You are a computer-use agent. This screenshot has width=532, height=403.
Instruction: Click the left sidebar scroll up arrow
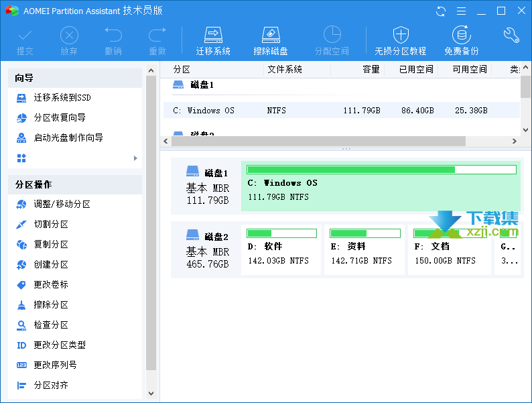click(x=151, y=70)
